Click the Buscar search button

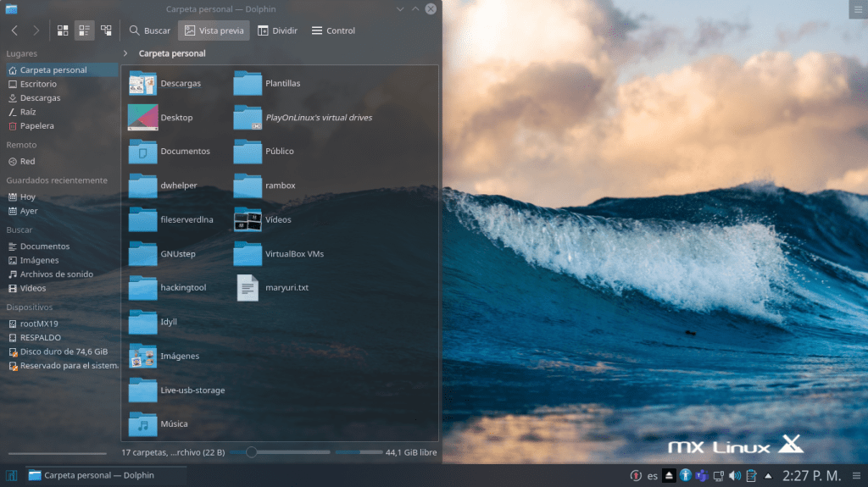pos(149,30)
